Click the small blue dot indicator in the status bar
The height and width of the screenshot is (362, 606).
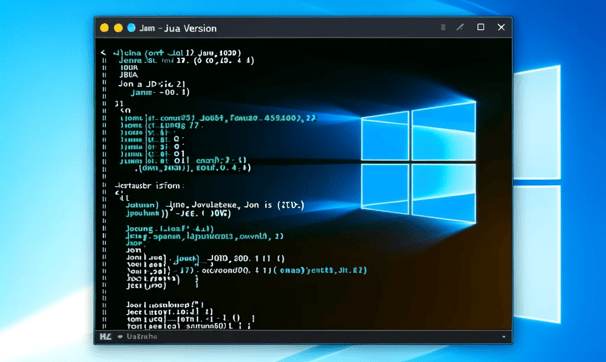[x=504, y=337]
